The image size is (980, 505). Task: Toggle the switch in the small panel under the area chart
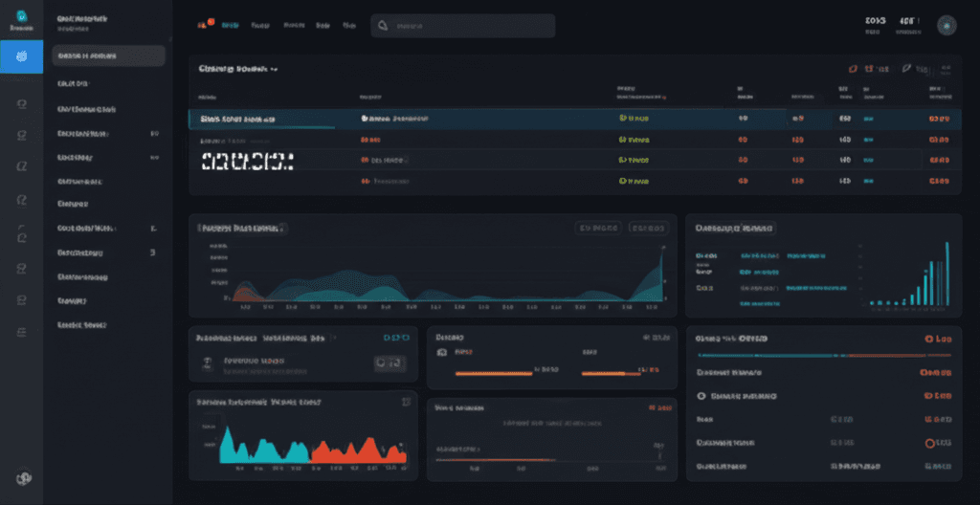click(x=390, y=362)
